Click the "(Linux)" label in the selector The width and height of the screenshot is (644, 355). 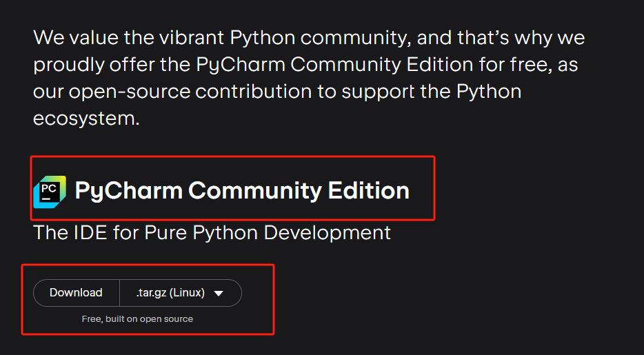pyautogui.click(x=187, y=293)
